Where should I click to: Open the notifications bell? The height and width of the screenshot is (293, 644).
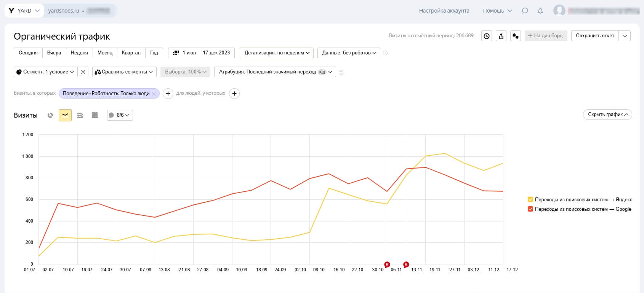[x=540, y=11]
